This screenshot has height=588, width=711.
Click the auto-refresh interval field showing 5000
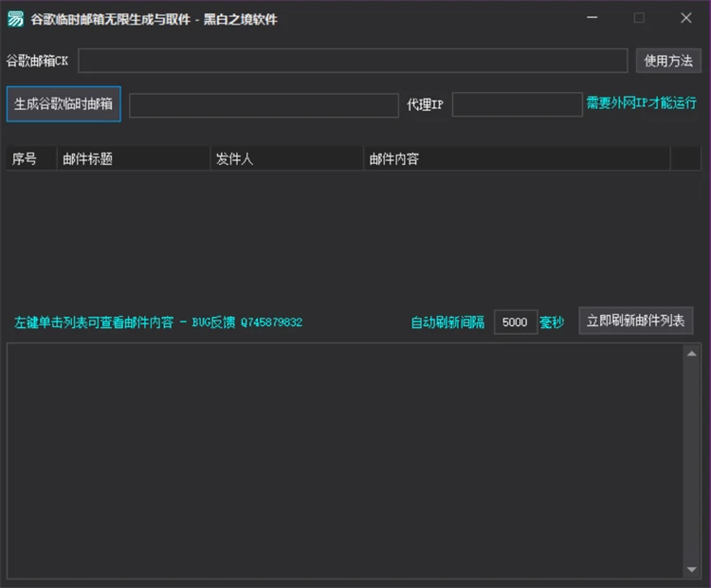[516, 322]
